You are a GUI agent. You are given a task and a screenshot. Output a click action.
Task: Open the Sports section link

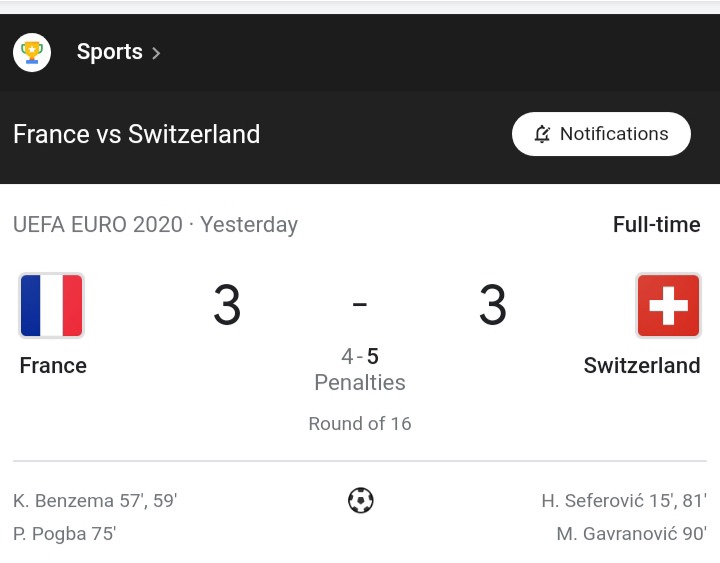(x=109, y=52)
